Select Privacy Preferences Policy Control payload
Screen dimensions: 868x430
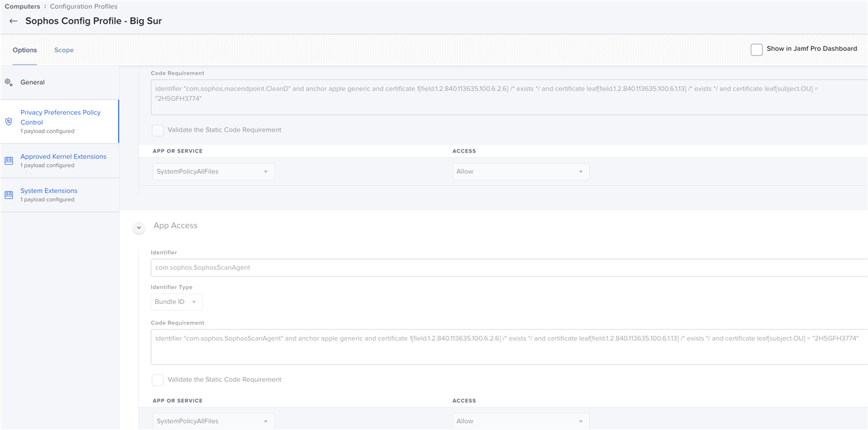point(60,121)
